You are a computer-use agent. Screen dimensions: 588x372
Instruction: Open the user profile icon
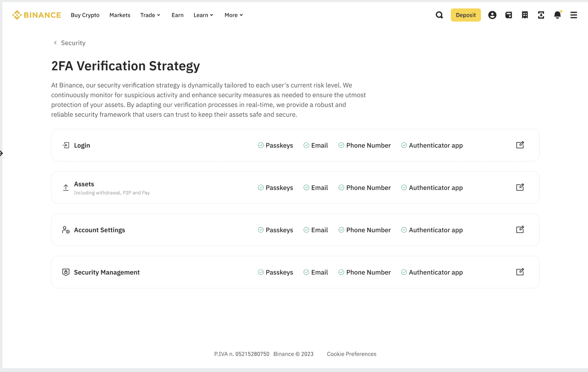(x=492, y=15)
